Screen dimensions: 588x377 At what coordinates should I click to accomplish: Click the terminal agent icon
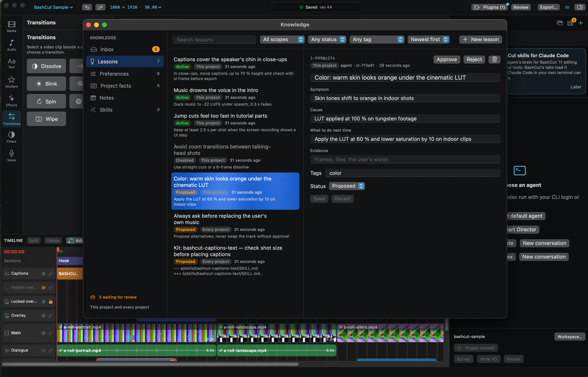click(x=520, y=171)
